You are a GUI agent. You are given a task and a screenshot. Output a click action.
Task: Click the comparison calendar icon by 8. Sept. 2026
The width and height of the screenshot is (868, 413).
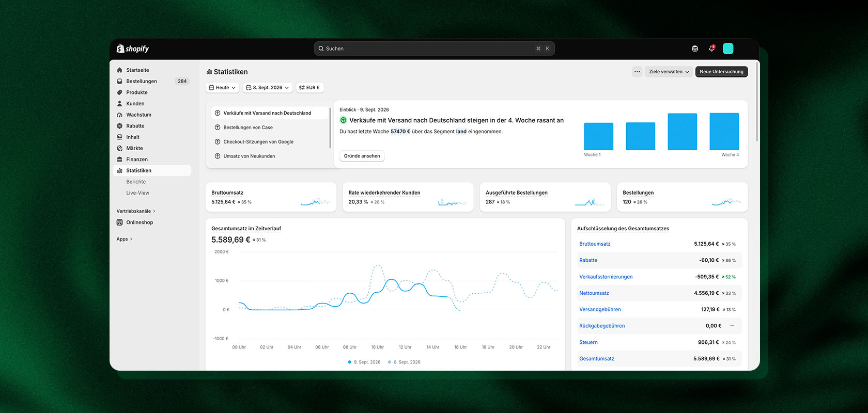249,88
